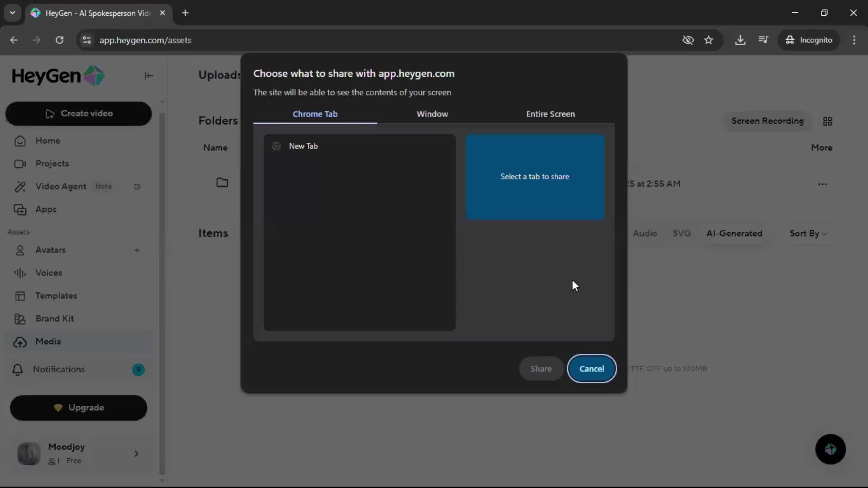Open folder row more options ellipsis
The width and height of the screenshot is (868, 488).
822,184
